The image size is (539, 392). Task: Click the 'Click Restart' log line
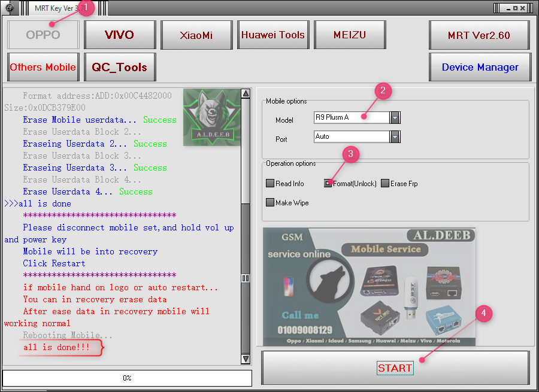(54, 263)
